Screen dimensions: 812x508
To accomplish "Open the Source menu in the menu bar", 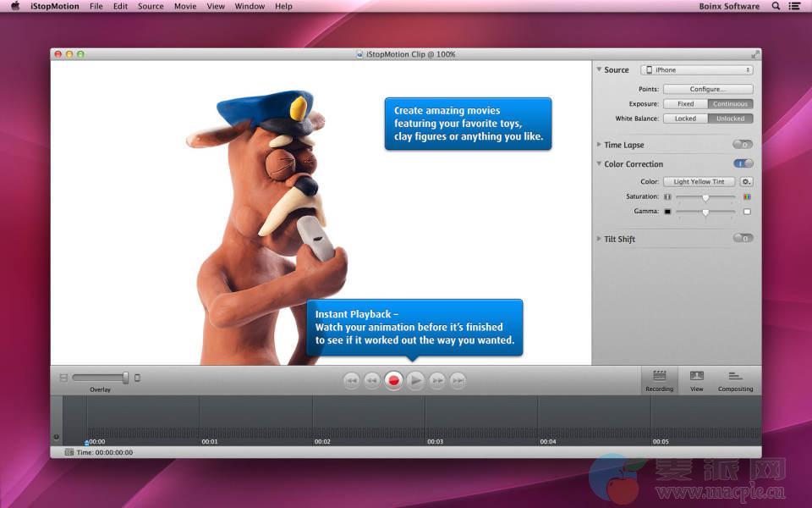I will tap(151, 6).
